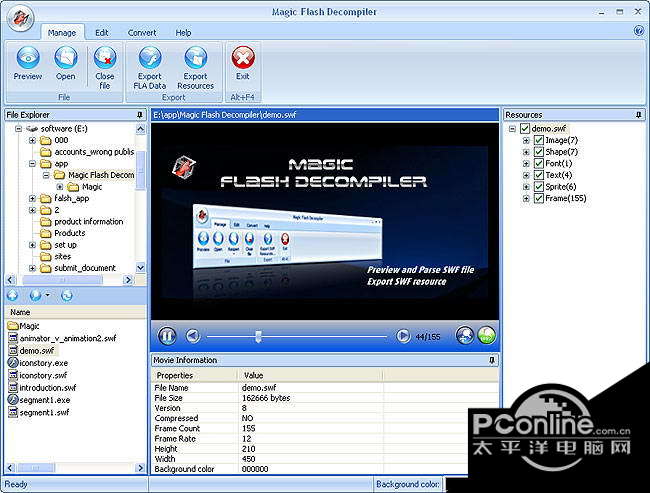Viewport: 650px width, 493px height.
Task: Click the Name column header
Action: click(21, 312)
